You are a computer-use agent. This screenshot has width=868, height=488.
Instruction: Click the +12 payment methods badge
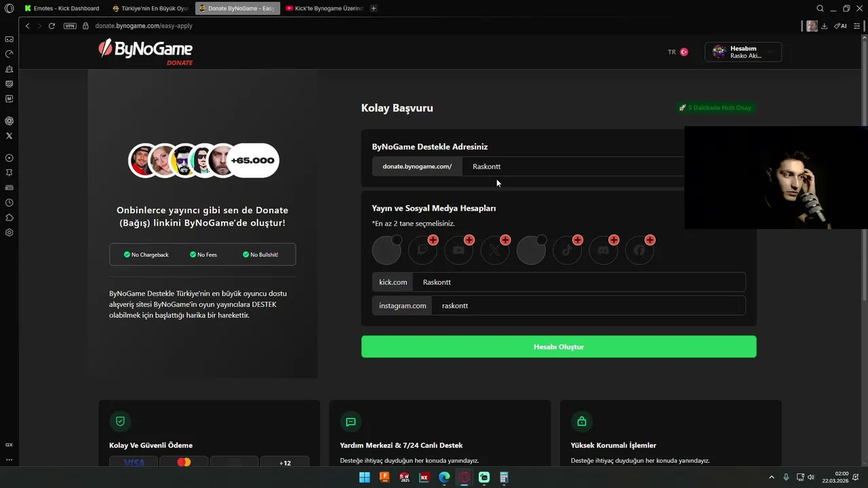[x=285, y=462]
